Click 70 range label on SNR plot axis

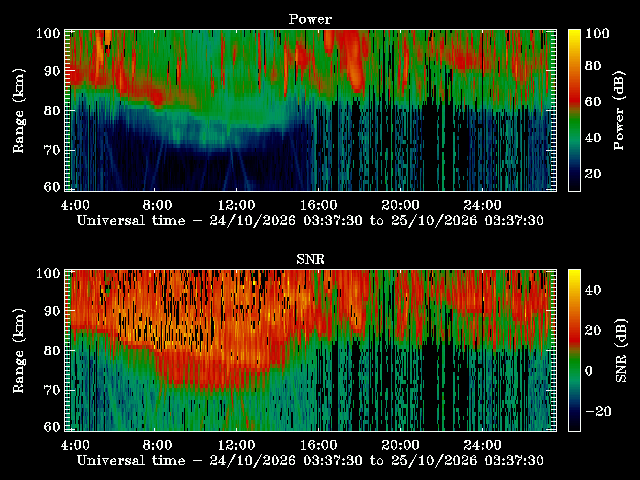[52, 390]
